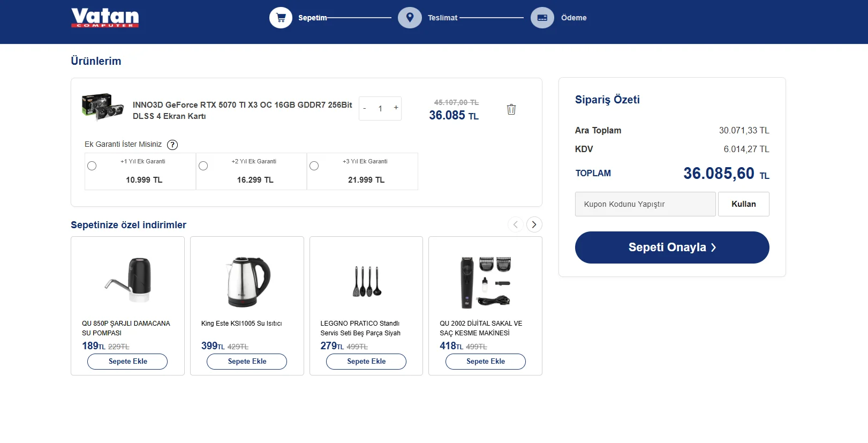
Task: Add QU 850P water pump to cart
Action: 127,362
